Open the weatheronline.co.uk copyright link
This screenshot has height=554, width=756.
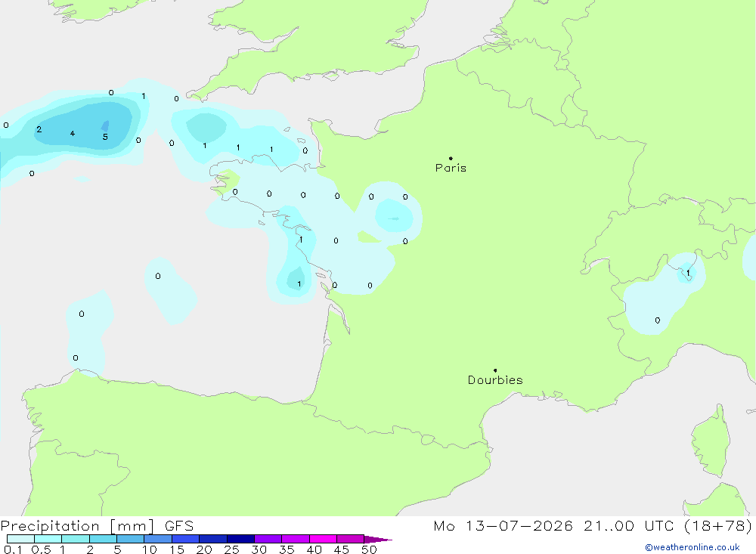(x=692, y=547)
